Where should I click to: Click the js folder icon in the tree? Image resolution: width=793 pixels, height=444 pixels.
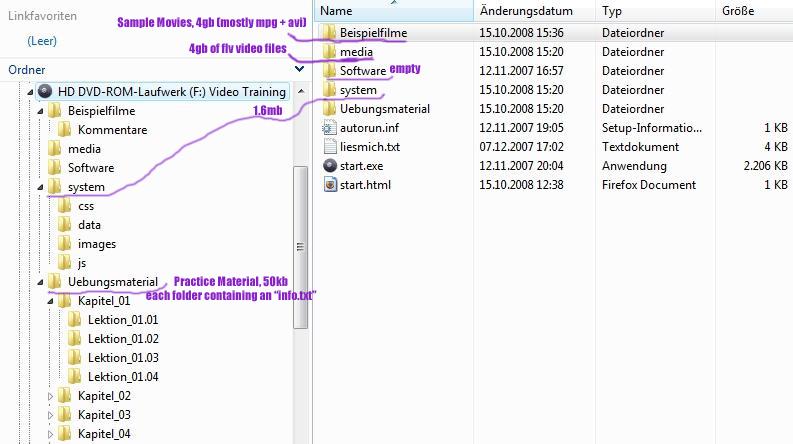pyautogui.click(x=64, y=262)
